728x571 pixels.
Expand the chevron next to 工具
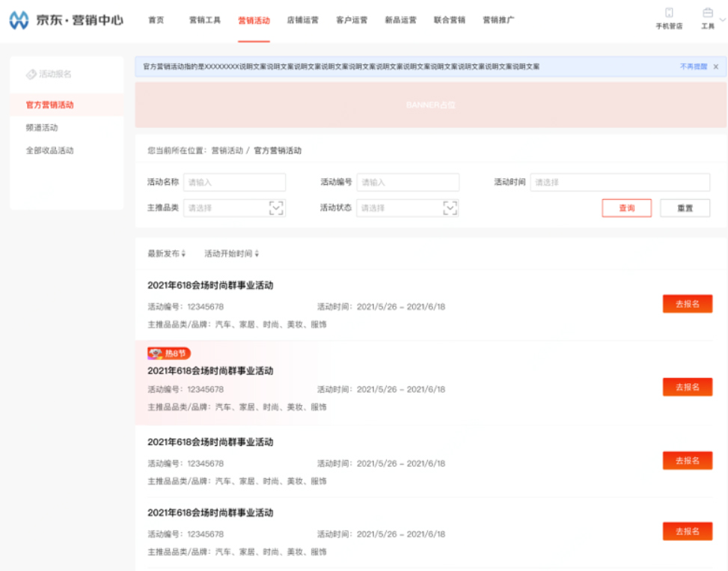click(723, 19)
